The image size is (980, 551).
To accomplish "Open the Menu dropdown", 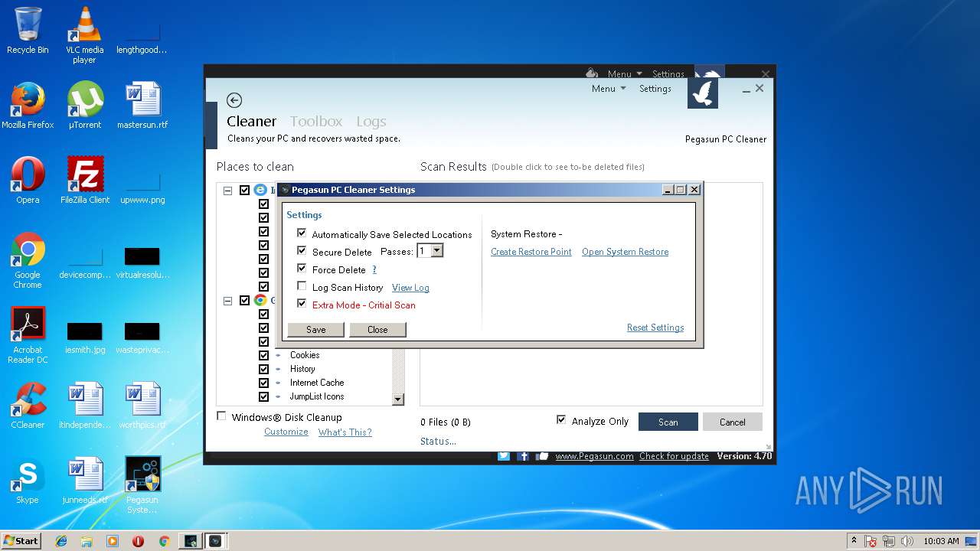I will pos(609,89).
